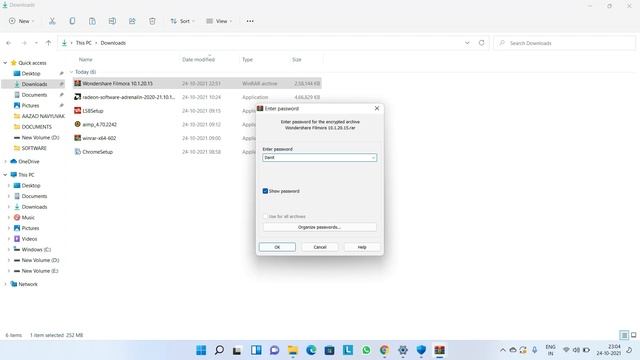Open File Explorer from the taskbar

tap(293, 350)
